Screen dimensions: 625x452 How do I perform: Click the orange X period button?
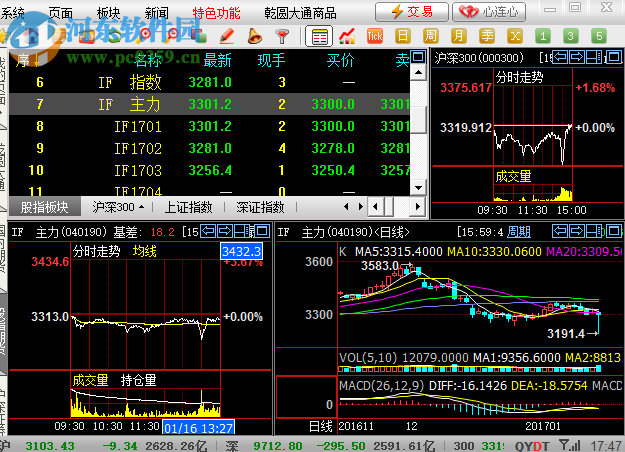pyautogui.click(x=515, y=36)
